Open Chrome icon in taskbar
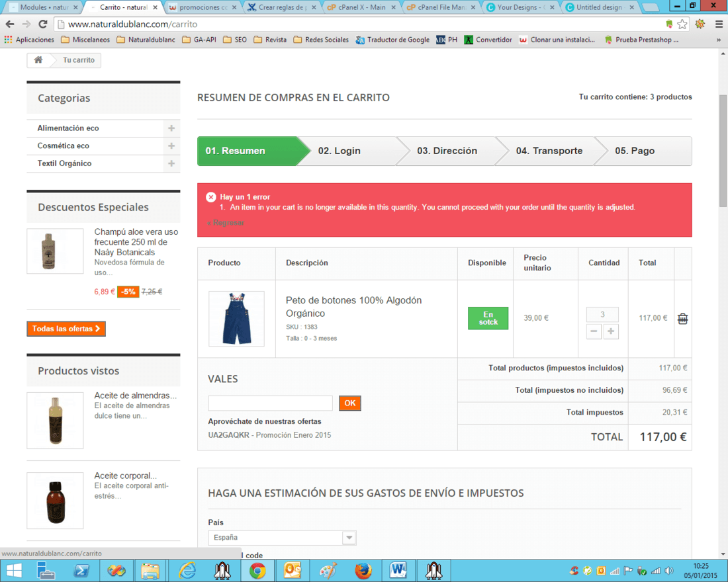 pyautogui.click(x=257, y=570)
